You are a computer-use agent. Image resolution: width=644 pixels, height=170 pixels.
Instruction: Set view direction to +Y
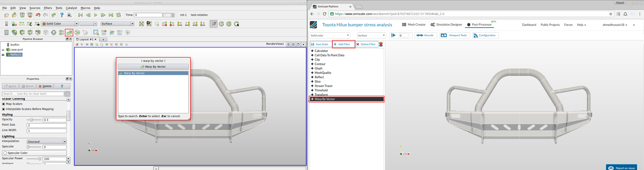coord(180,24)
